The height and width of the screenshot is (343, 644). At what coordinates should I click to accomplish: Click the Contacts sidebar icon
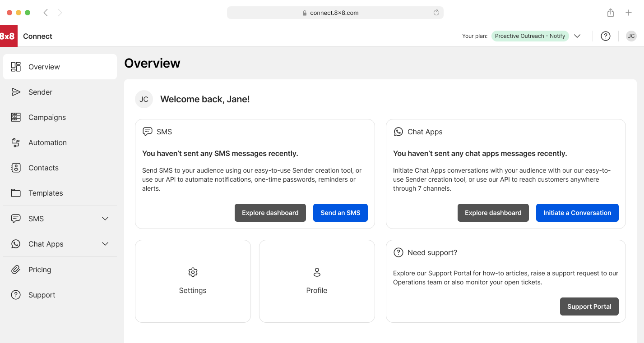pyautogui.click(x=16, y=168)
